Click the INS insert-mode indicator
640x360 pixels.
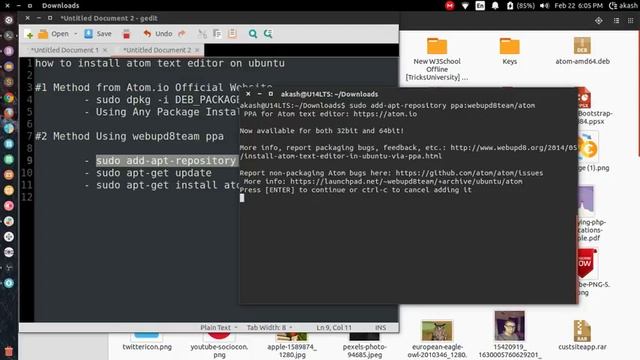tap(380, 327)
